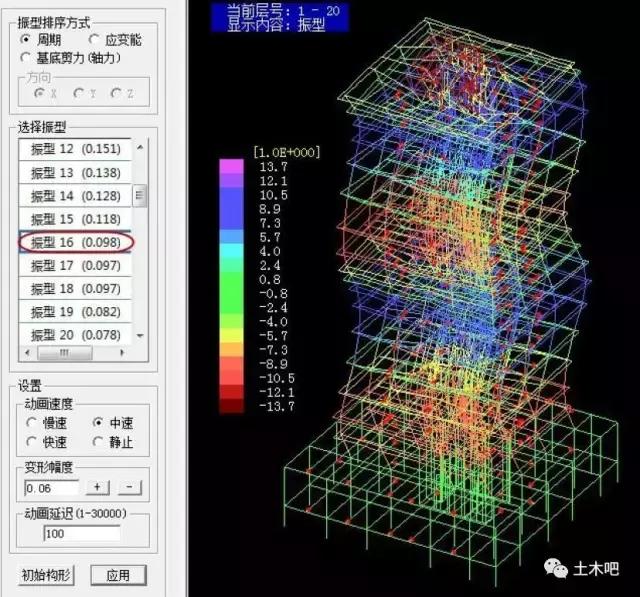Set animation speed to 快速
The width and height of the screenshot is (640, 597).
point(31,442)
